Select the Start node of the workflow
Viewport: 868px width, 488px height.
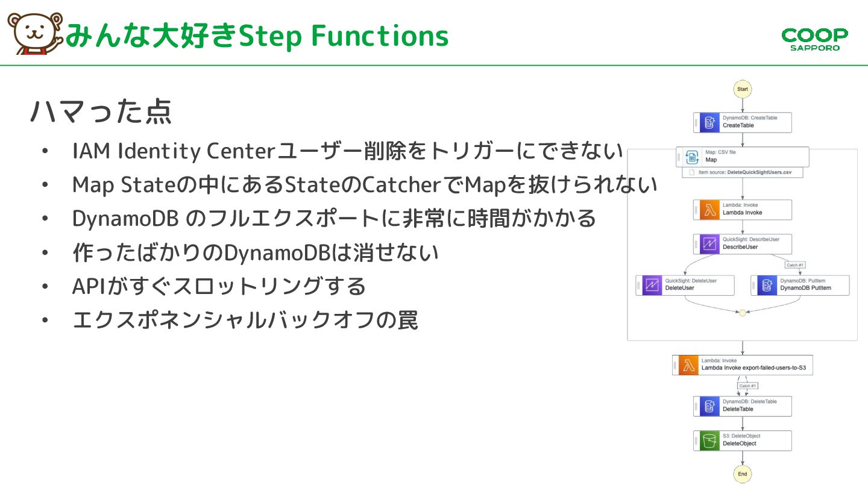[743, 89]
